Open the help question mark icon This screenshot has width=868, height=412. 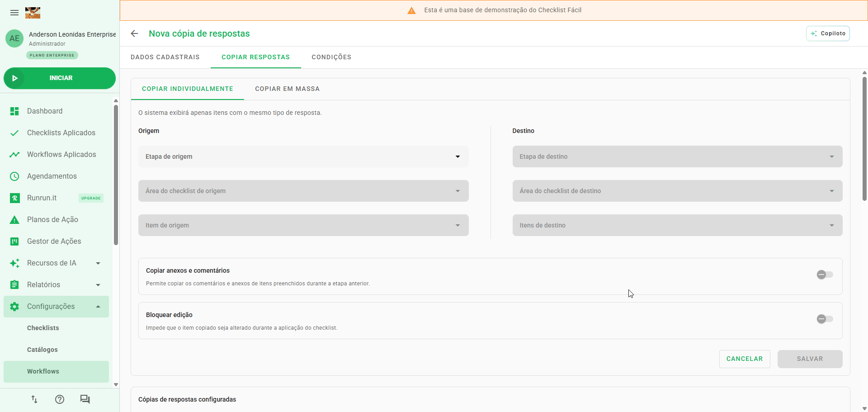60,399
